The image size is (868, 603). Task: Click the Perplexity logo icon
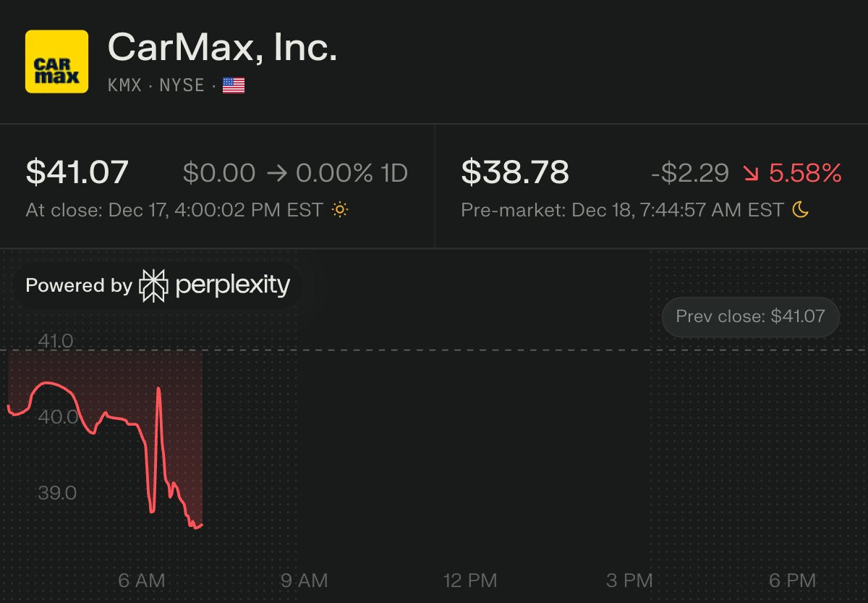pyautogui.click(x=153, y=285)
